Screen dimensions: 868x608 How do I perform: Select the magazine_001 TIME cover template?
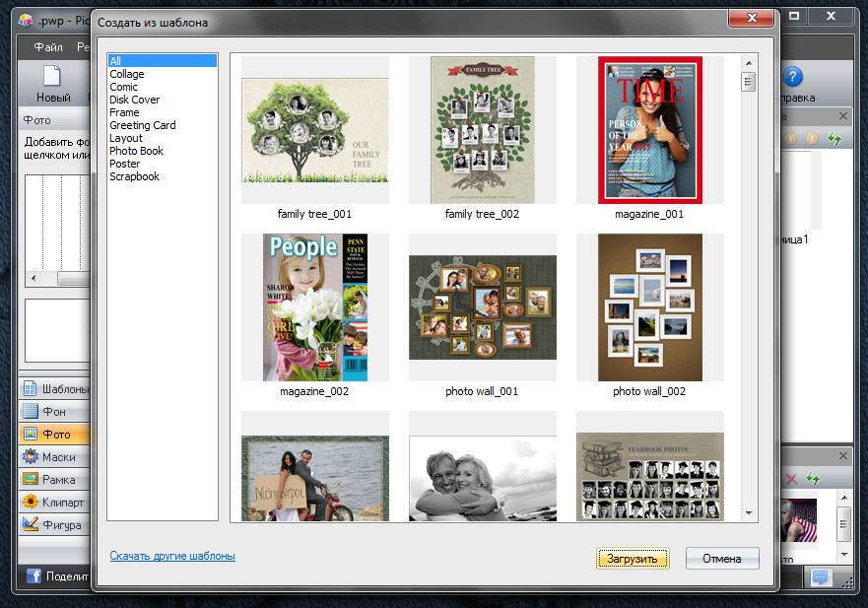coord(649,130)
